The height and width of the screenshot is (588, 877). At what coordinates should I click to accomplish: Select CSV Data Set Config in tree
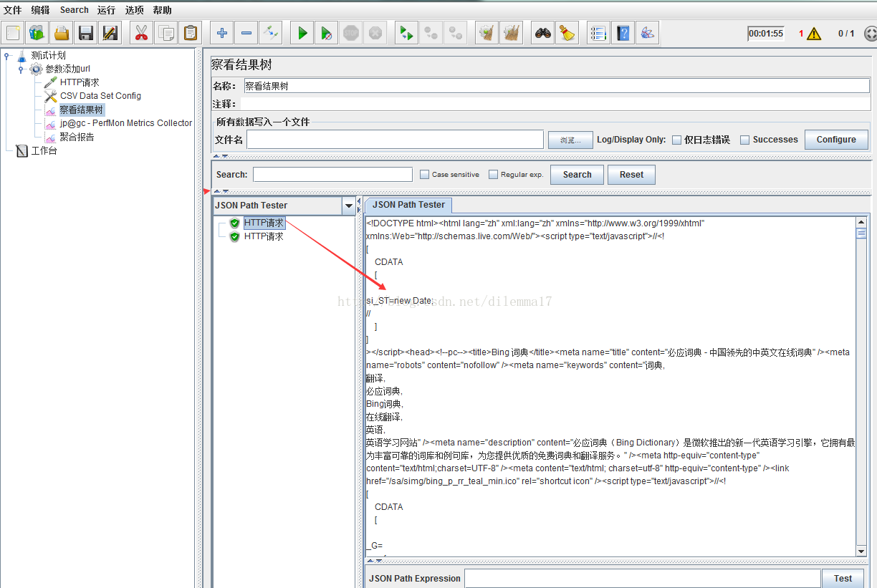100,96
